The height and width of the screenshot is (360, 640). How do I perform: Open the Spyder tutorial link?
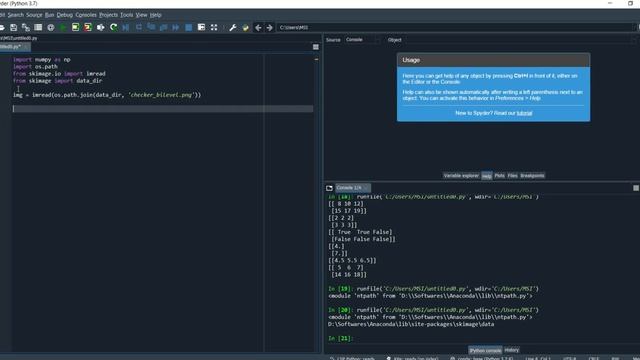pos(524,113)
